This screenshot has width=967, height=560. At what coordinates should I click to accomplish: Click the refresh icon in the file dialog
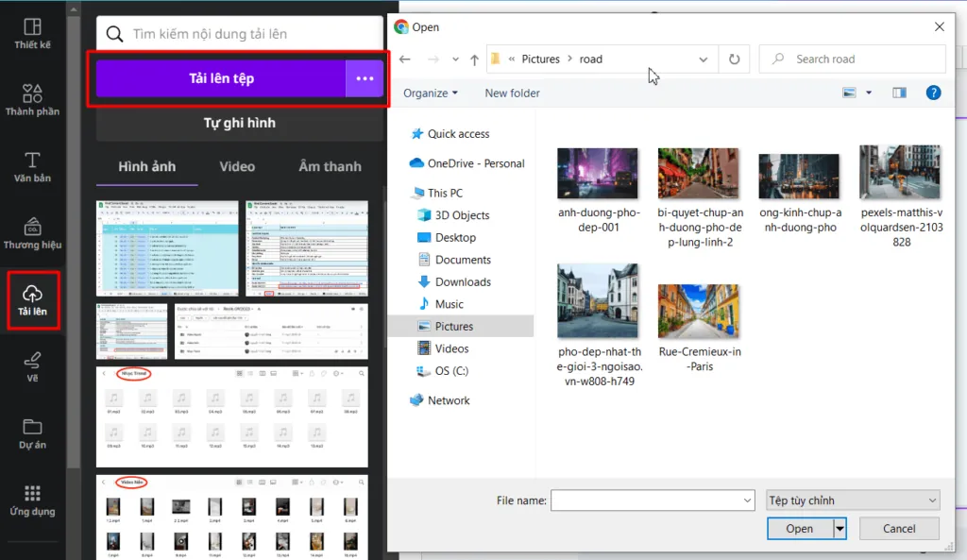(x=734, y=59)
